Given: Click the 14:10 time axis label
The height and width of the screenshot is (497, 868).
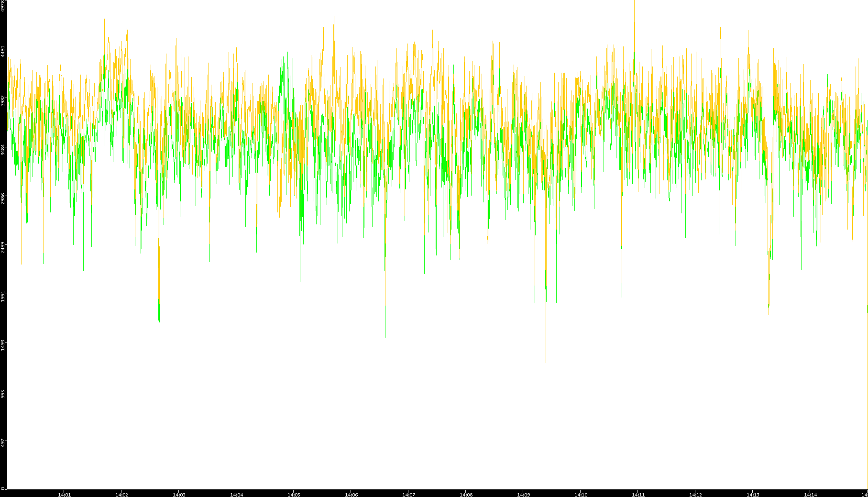Looking at the screenshot, I should click(x=581, y=494).
